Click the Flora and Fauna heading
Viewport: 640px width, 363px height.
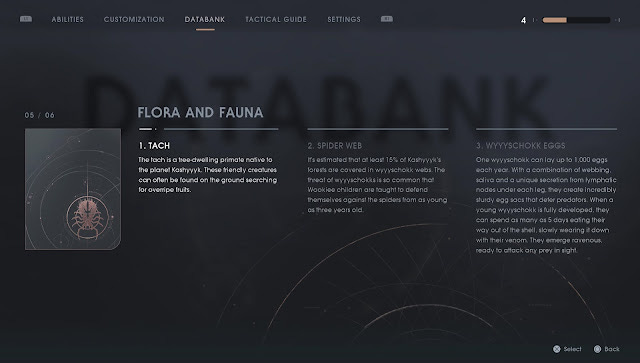click(200, 113)
